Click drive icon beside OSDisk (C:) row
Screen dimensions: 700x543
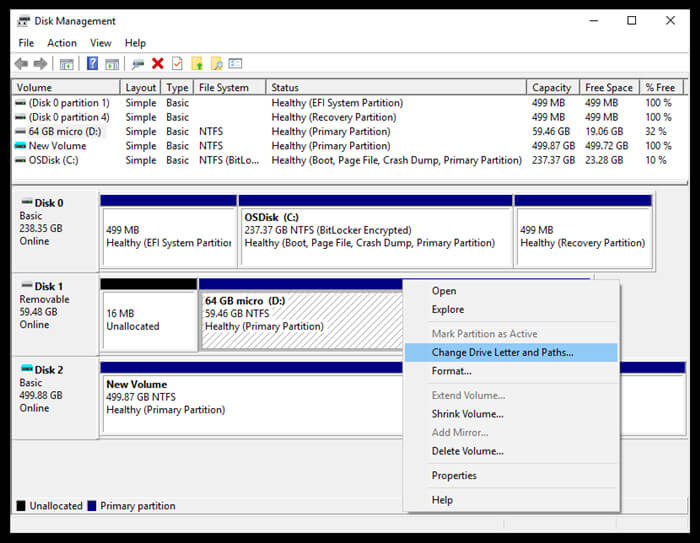point(20,160)
